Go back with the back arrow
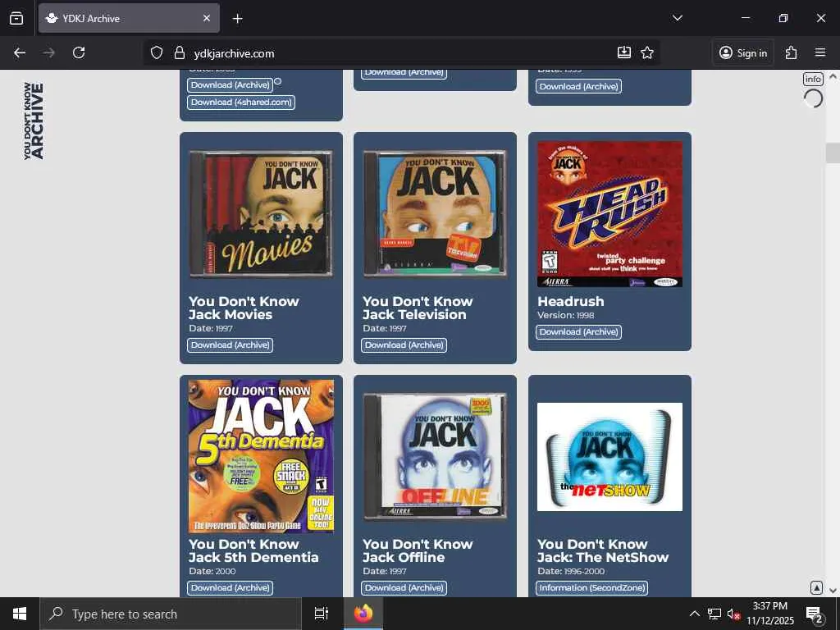 [x=20, y=52]
